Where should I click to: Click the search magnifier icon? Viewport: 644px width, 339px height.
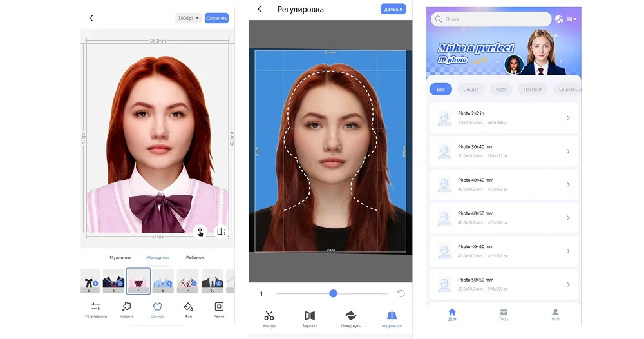pyautogui.click(x=438, y=19)
